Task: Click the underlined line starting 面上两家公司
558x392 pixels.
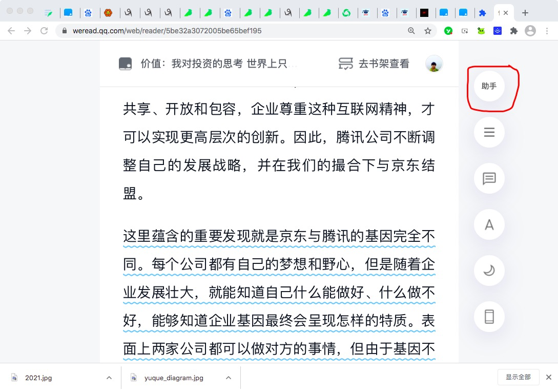Action: pos(279,349)
